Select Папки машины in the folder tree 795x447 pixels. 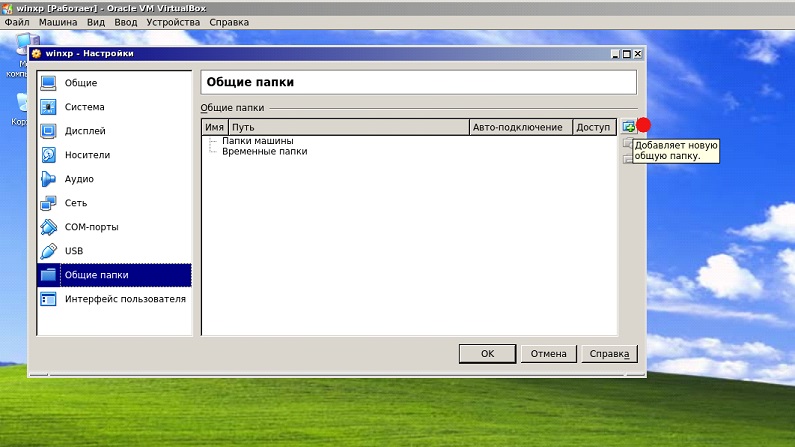point(257,141)
